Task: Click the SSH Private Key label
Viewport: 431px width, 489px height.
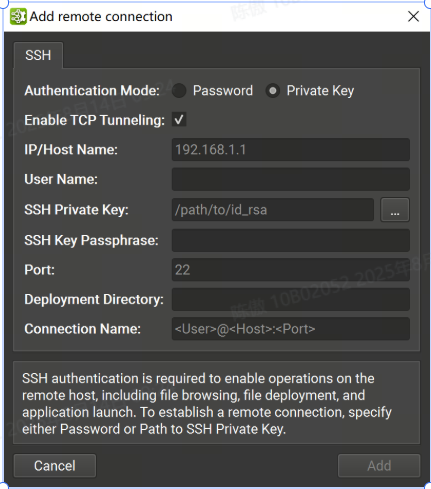Action: pos(76,210)
